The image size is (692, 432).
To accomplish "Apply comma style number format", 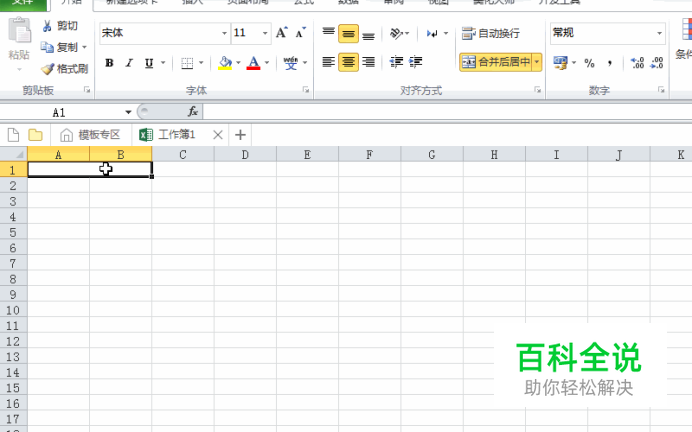I will coord(609,63).
